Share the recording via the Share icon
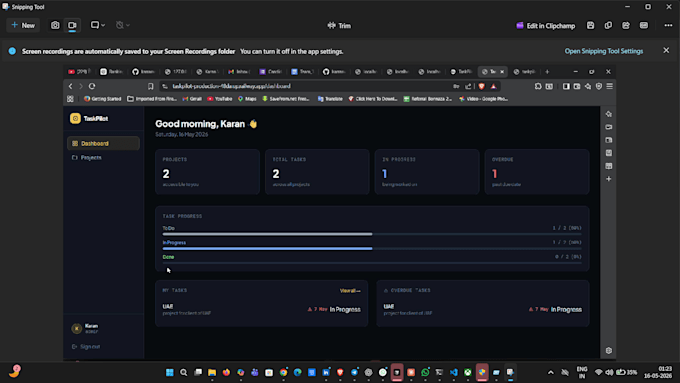The width and height of the screenshot is (680, 383). click(x=626, y=26)
